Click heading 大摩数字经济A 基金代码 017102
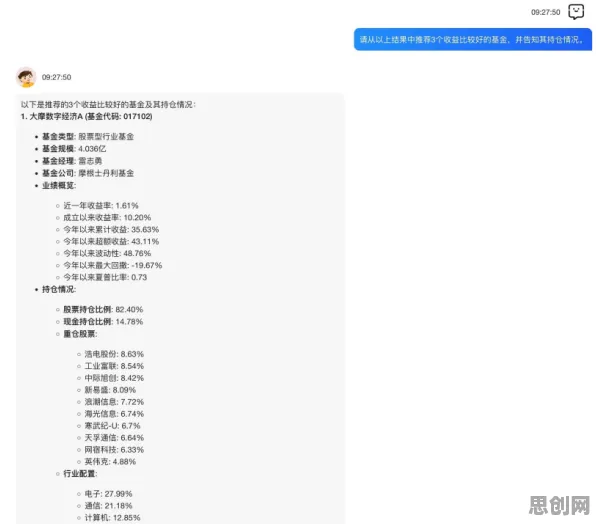This screenshot has width=596, height=524. tap(86, 116)
